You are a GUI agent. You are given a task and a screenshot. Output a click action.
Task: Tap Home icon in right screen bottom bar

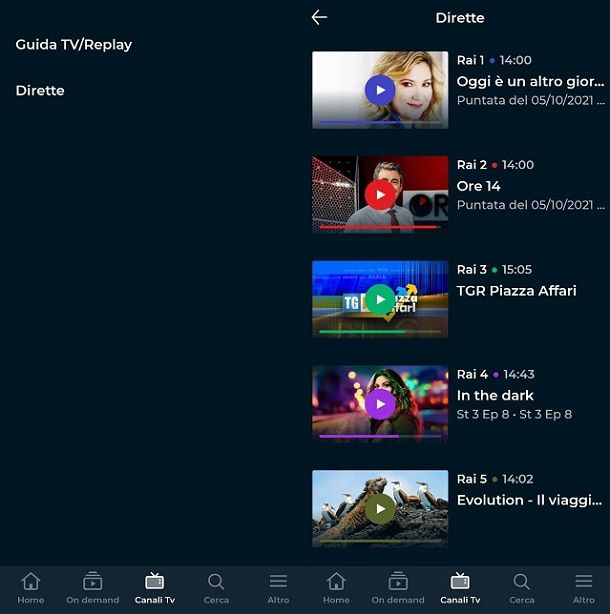(x=336, y=581)
